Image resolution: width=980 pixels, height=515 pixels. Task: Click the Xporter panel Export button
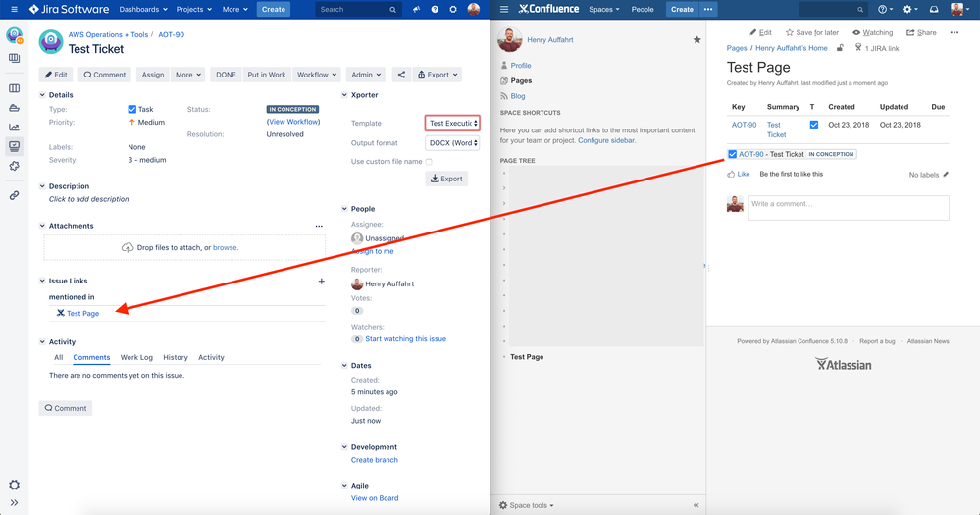click(446, 179)
